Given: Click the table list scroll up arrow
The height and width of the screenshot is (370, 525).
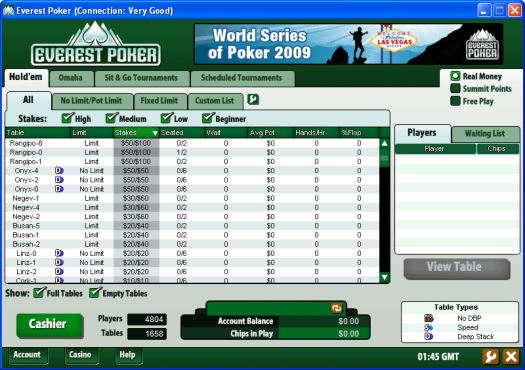Looking at the screenshot, I should [384, 144].
